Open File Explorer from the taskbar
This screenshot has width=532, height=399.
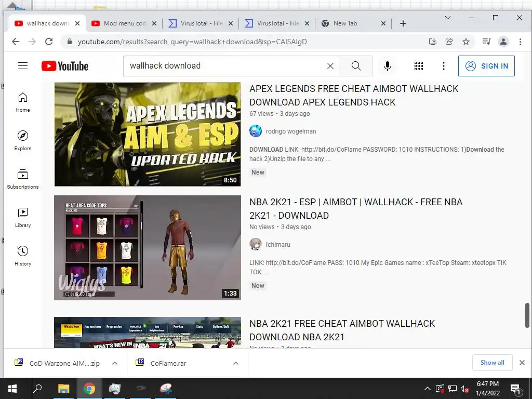click(63, 389)
